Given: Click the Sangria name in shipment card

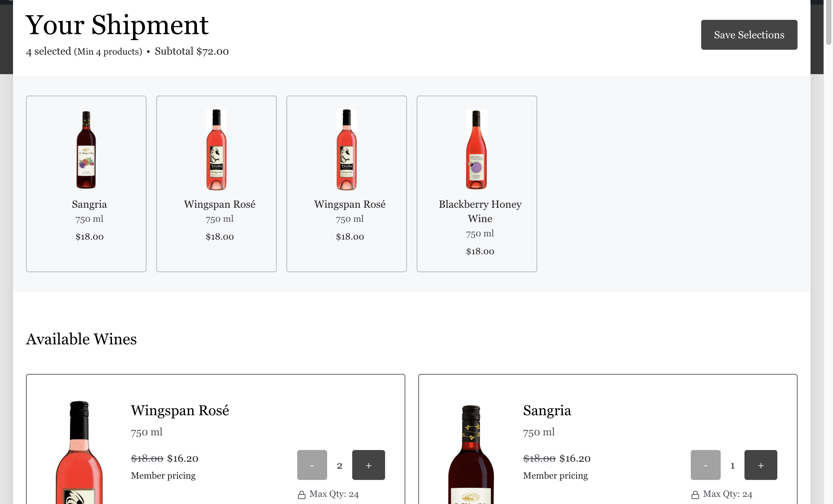Looking at the screenshot, I should pyautogui.click(x=89, y=204).
